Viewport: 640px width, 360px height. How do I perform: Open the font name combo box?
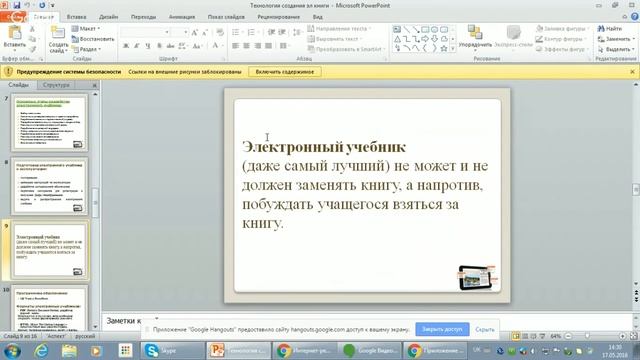tap(145, 32)
